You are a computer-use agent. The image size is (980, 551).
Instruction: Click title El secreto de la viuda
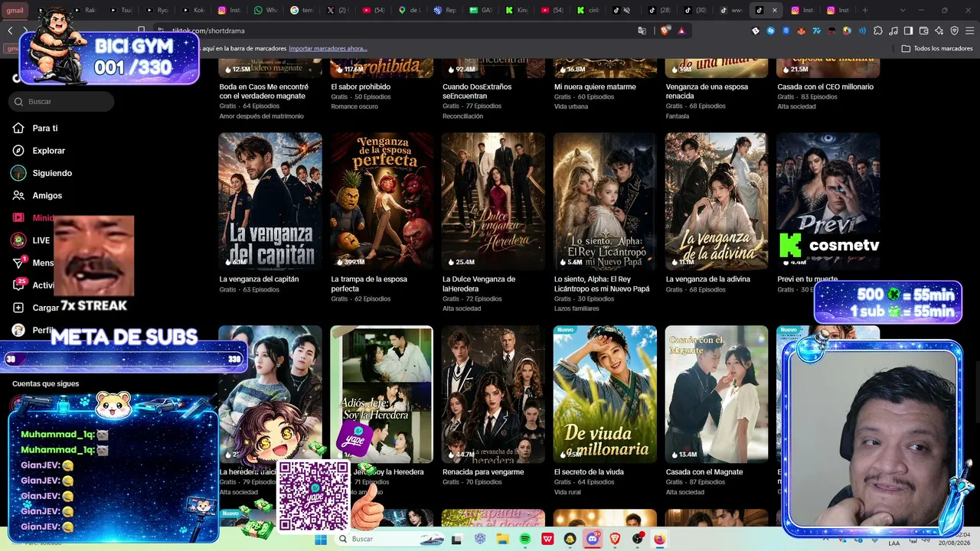589,472
